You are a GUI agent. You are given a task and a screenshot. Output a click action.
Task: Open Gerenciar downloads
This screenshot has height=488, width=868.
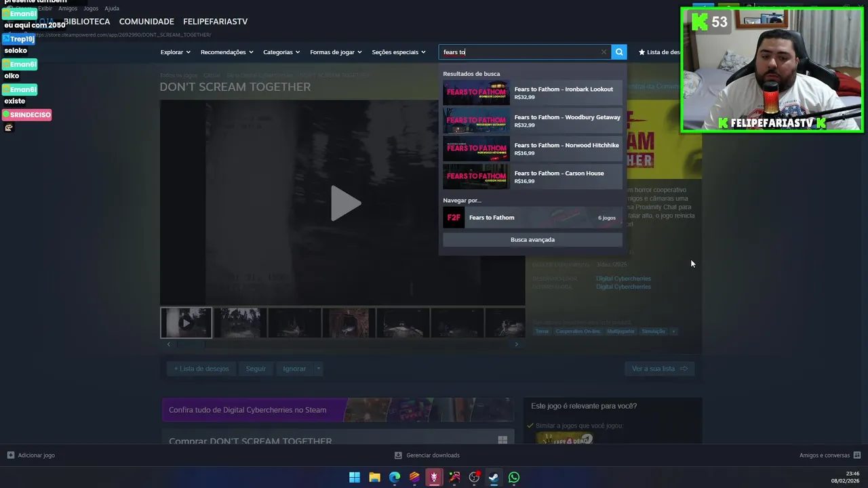click(427, 455)
